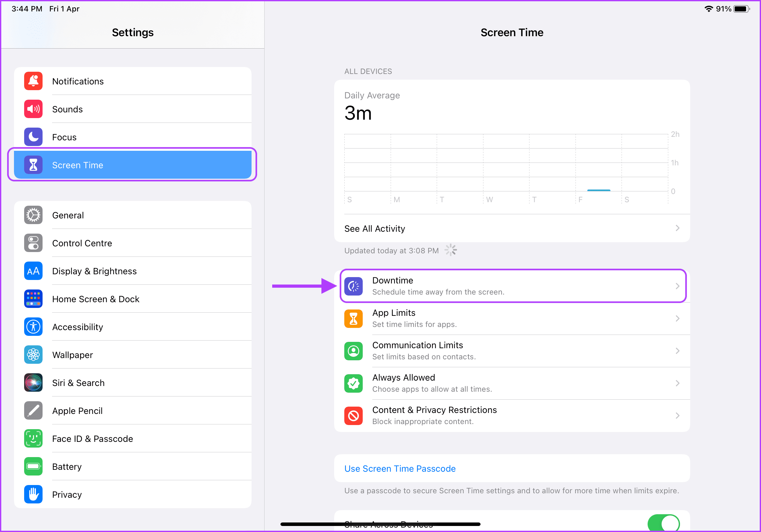Tap the purple Downtime clock icon
Image resolution: width=761 pixels, height=532 pixels.
point(353,286)
